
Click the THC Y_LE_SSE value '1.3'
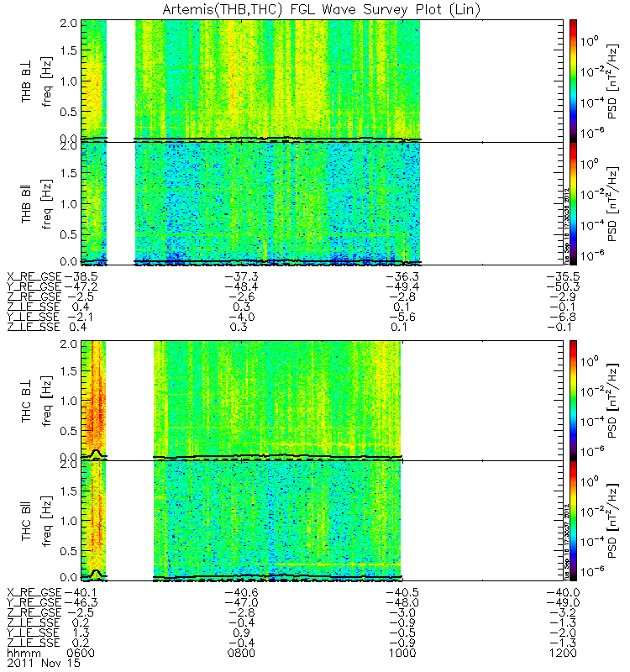(81, 633)
